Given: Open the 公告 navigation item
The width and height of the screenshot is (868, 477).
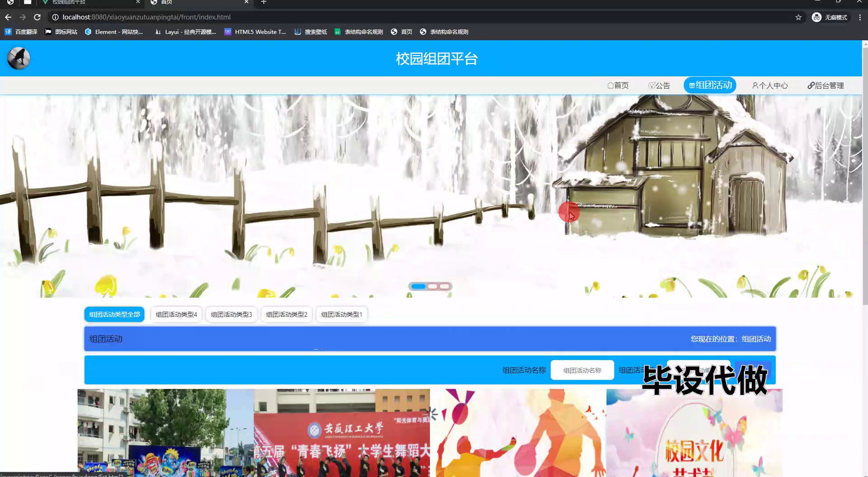Looking at the screenshot, I should [659, 85].
